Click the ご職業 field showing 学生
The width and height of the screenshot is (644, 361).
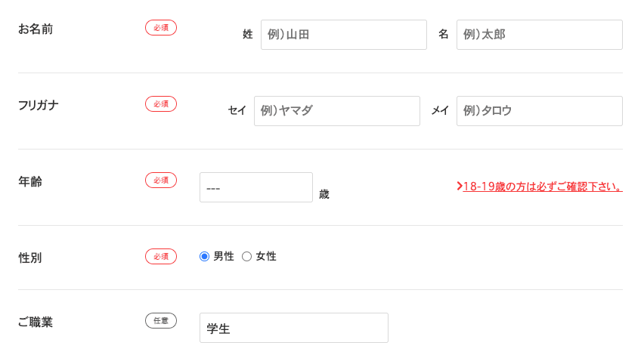point(293,328)
